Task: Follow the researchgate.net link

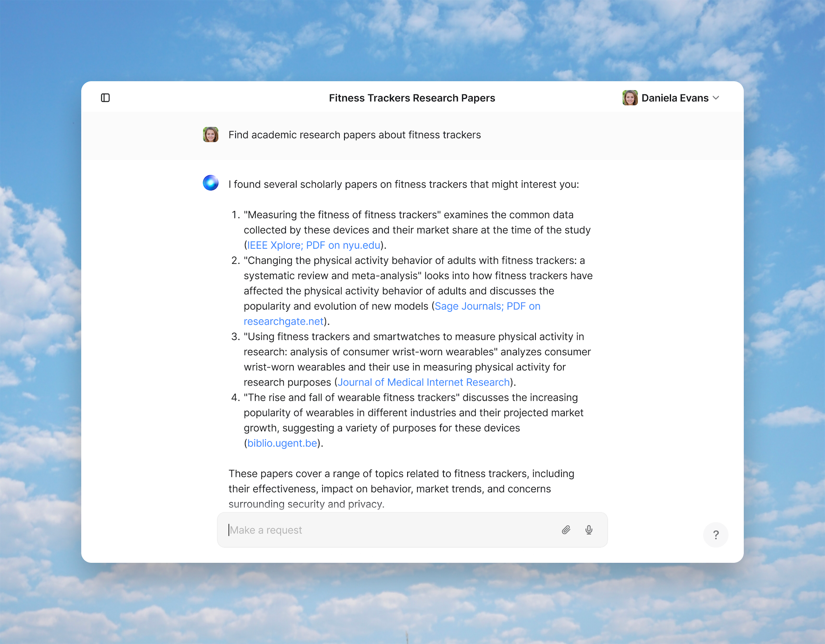Action: [283, 322]
